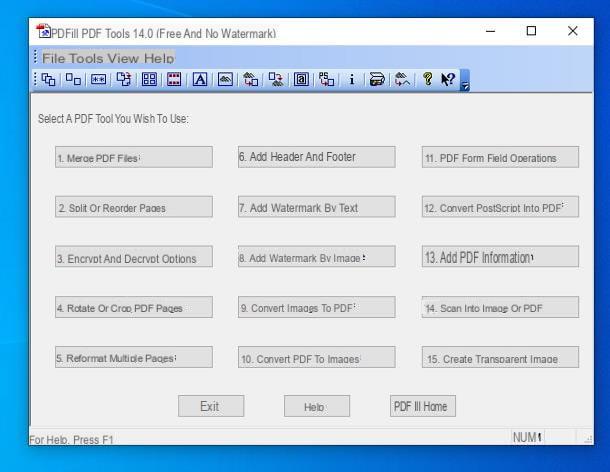Viewport: 610px width, 472px height.
Task: Open '15. Create Transparent Image'
Action: tap(500, 357)
